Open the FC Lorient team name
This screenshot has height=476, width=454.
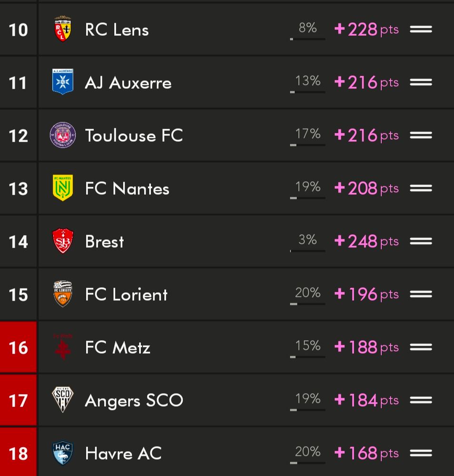coord(126,295)
